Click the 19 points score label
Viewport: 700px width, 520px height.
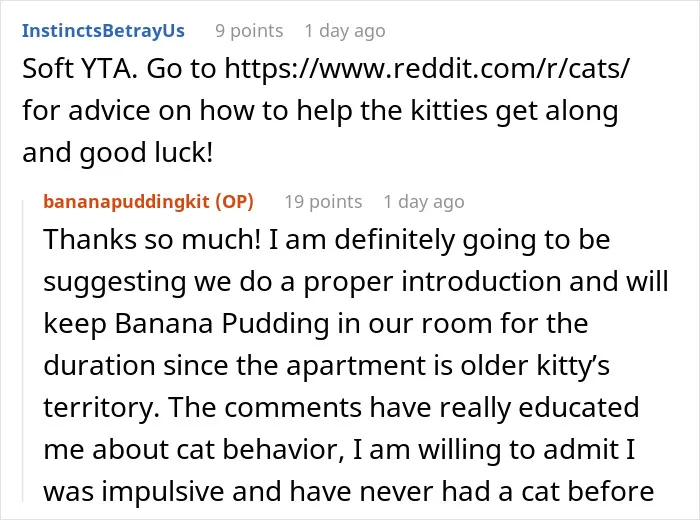pos(324,202)
